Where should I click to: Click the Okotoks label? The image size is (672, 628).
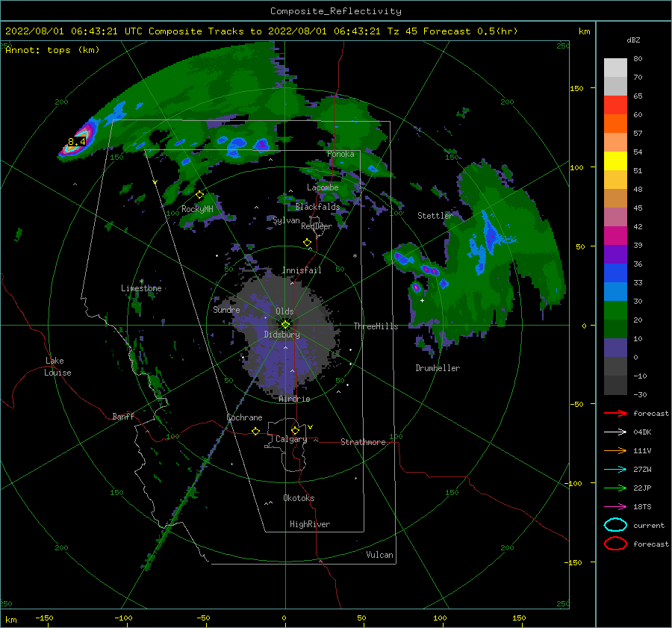tap(299, 498)
